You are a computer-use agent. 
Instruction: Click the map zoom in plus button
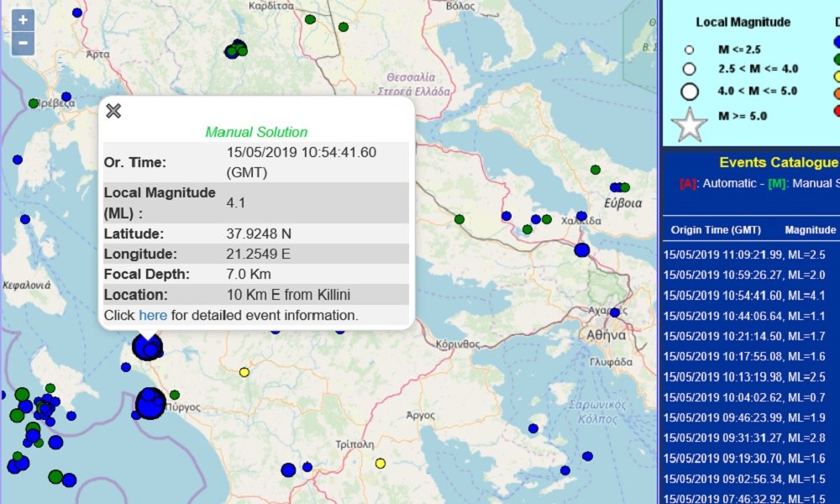click(x=23, y=19)
